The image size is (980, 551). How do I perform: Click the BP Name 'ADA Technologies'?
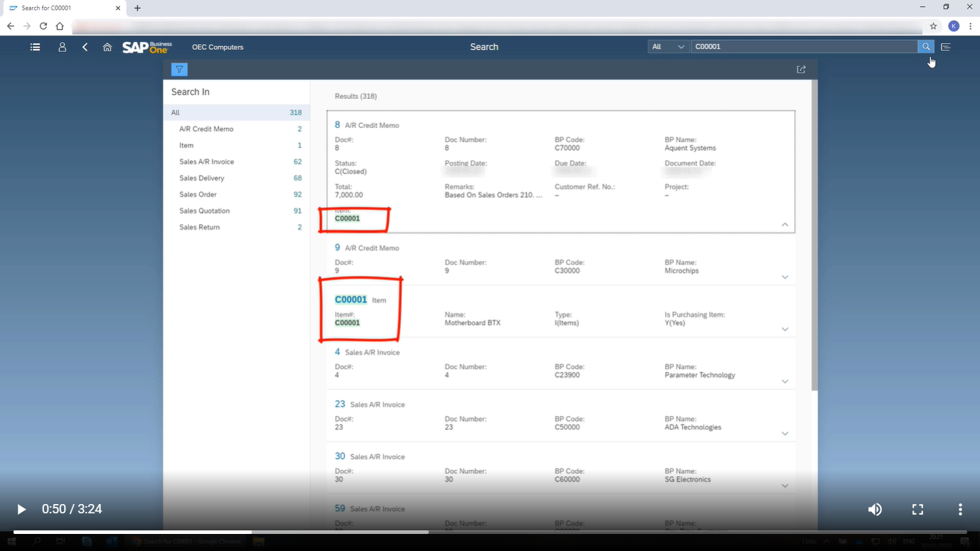pos(693,427)
